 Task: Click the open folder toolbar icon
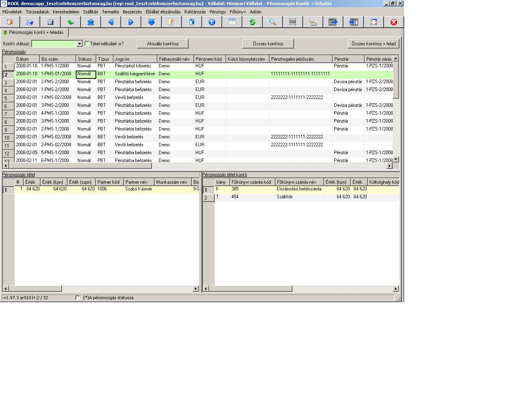pos(30,22)
